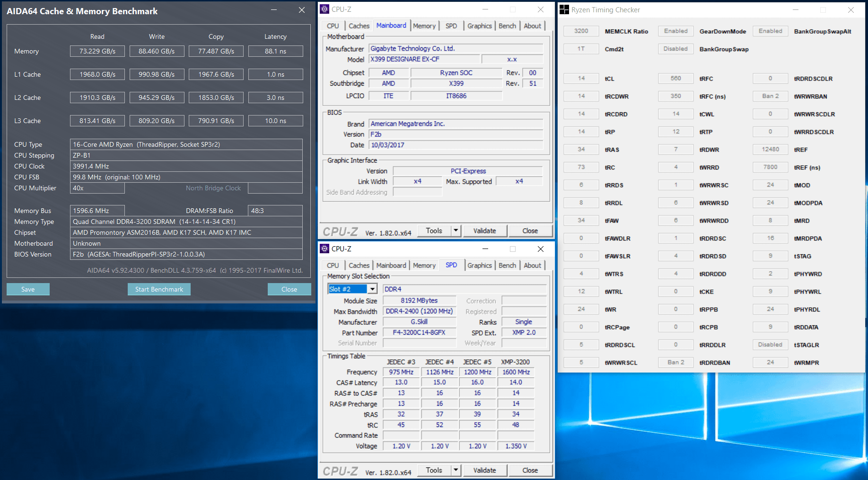The width and height of the screenshot is (868, 480).
Task: Click Validate in bottom CPU-Z window
Action: click(x=485, y=470)
